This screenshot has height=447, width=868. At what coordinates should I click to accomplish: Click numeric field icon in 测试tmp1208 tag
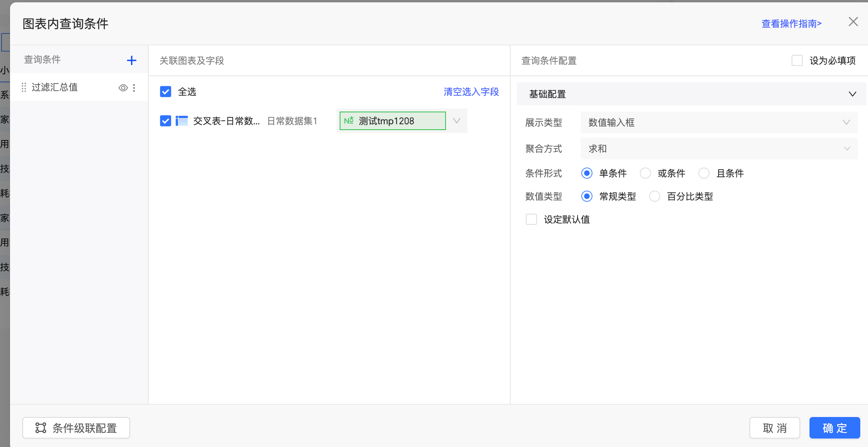pyautogui.click(x=349, y=121)
